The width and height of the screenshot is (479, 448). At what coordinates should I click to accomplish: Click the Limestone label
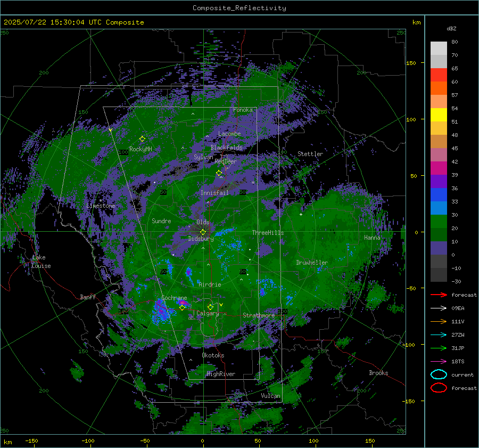click(x=101, y=206)
